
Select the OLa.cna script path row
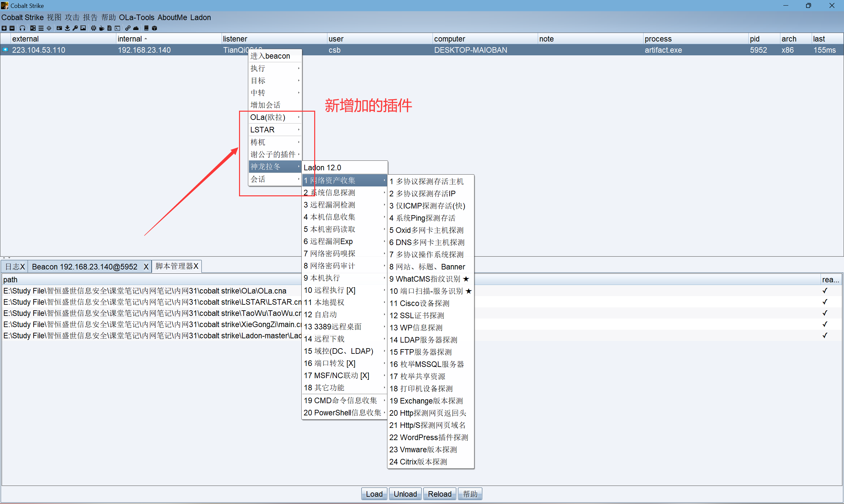(421, 291)
